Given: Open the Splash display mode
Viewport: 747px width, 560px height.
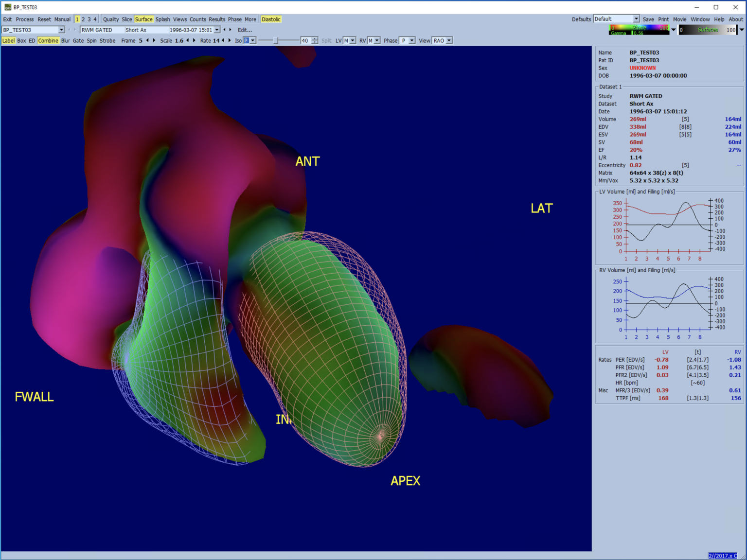Looking at the screenshot, I should coord(162,19).
